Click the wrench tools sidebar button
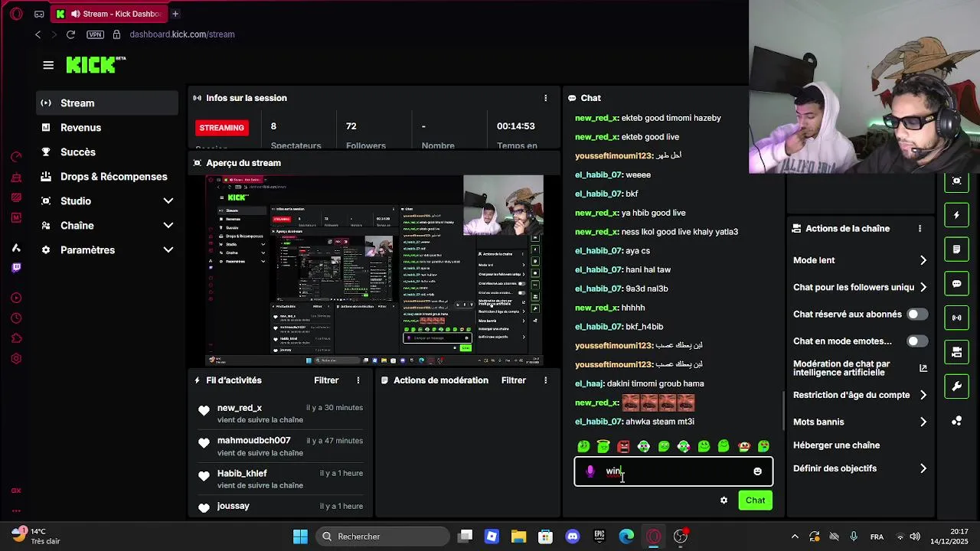This screenshot has height=551, width=980. [956, 386]
